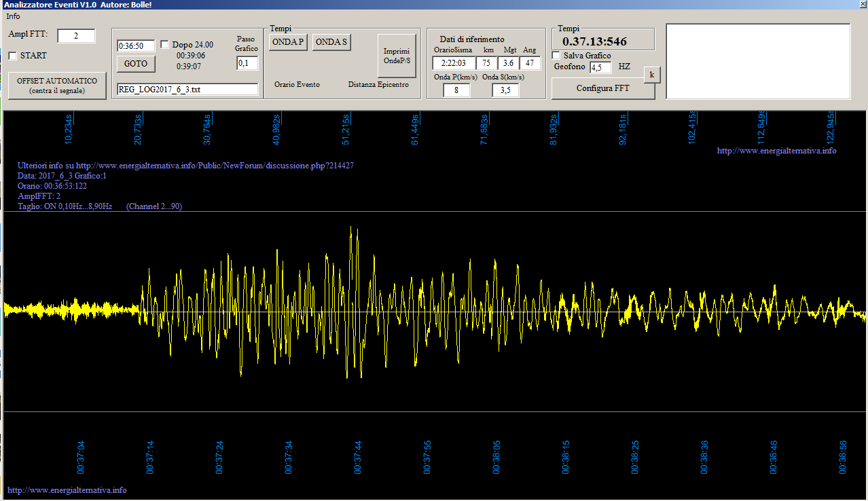868x501 pixels.
Task: Click the 00:38:25 bottom time marker
Action: coord(635,457)
